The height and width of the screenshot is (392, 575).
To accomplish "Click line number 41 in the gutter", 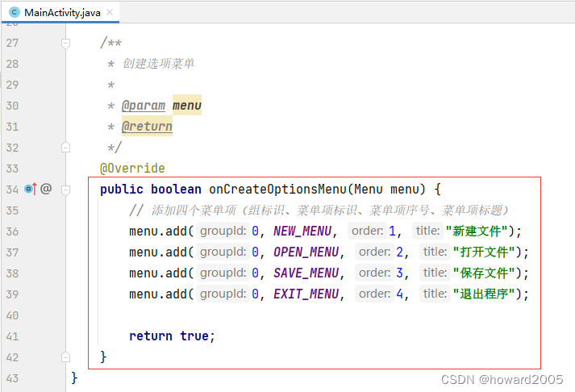I will tap(12, 336).
